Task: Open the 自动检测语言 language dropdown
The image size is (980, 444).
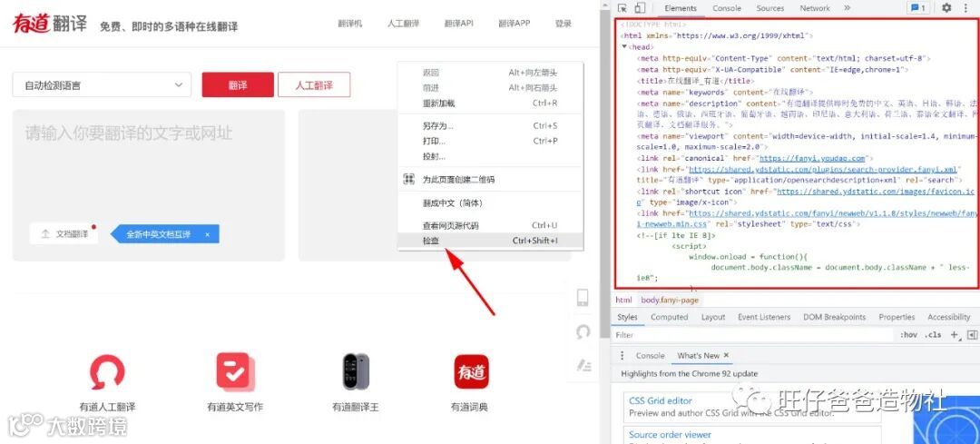Action: click(102, 85)
